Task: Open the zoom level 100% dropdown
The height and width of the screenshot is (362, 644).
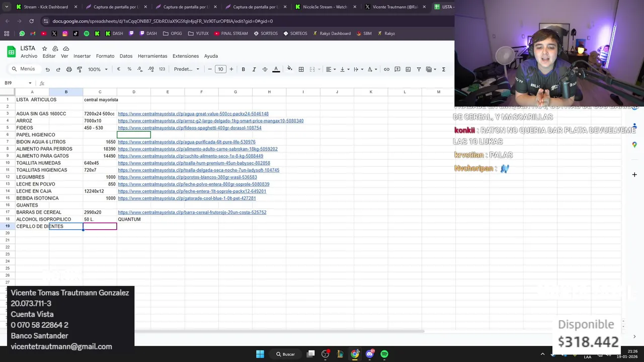Action: pos(98,69)
